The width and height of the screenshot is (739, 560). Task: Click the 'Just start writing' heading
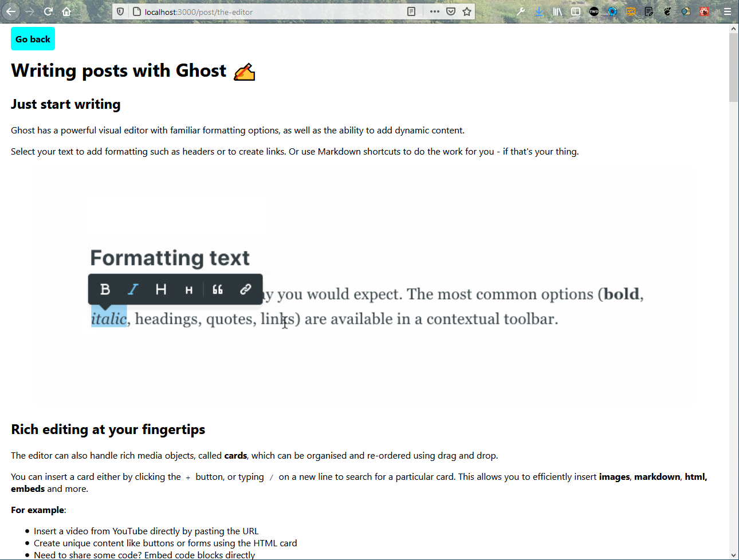[66, 104]
